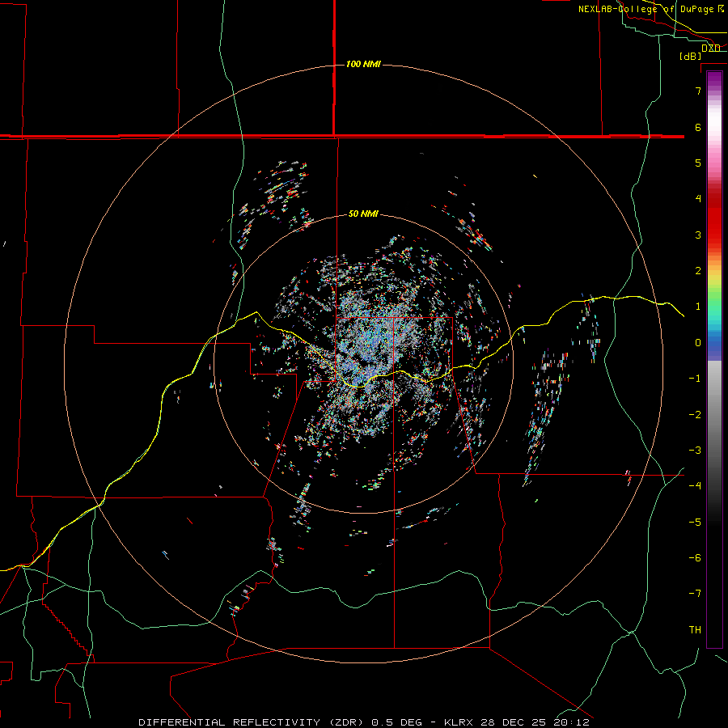The image size is (728, 728).
Task: Click the "50 NMI" range ring label
Action: tap(363, 214)
